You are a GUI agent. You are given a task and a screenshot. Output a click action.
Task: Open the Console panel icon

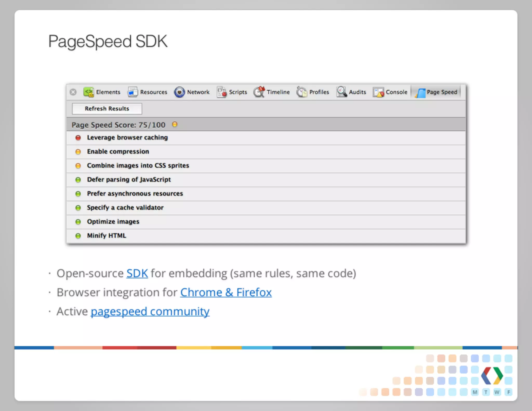(x=378, y=92)
